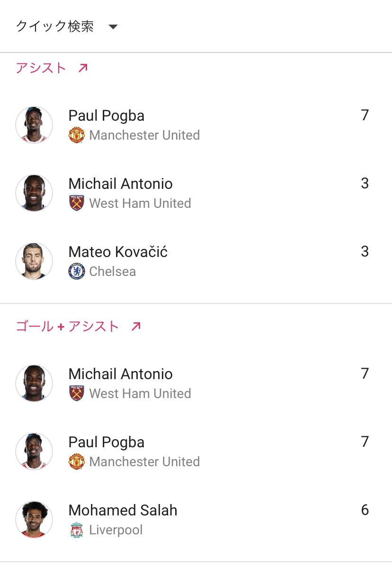
Task: Click the West Ham United crest in the アシスト list
Action: 76,204
